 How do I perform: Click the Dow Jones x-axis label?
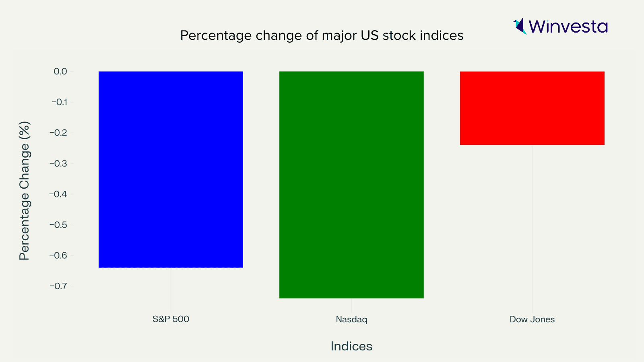pos(532,319)
